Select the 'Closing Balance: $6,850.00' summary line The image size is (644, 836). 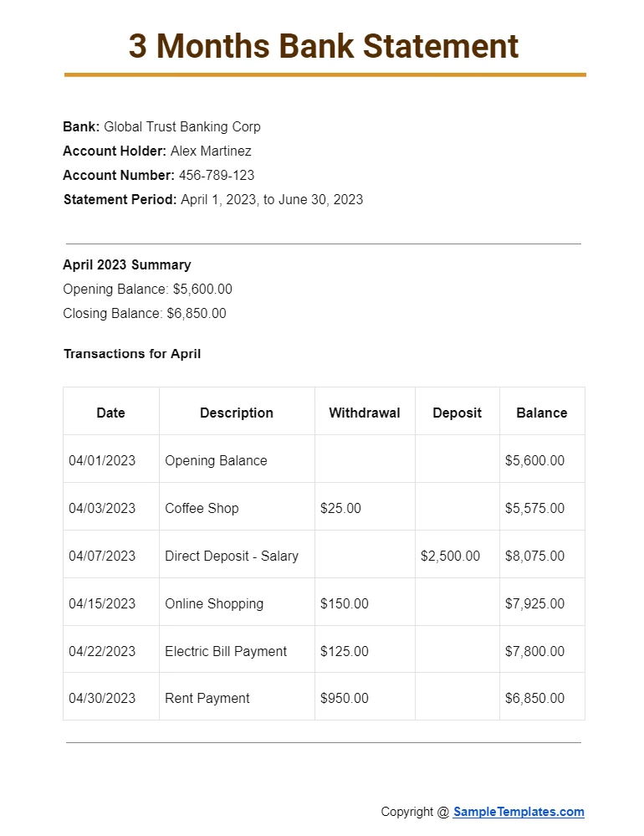coord(145,313)
